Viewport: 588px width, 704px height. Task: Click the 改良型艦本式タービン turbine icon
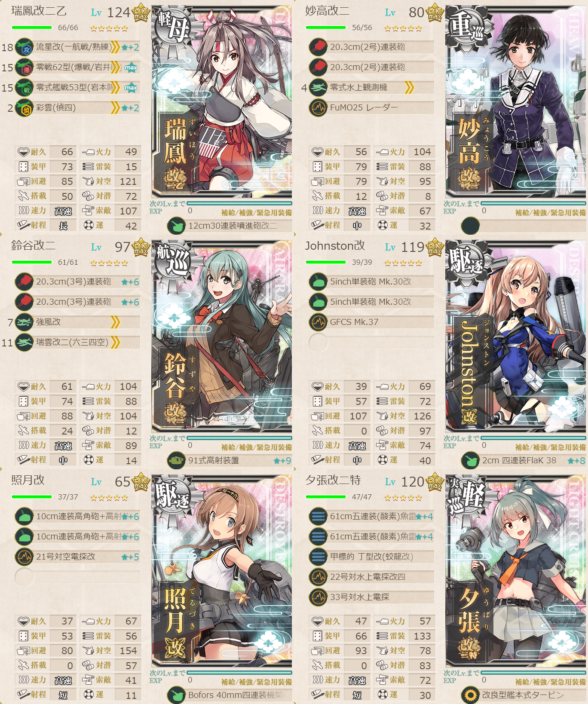tap(471, 695)
